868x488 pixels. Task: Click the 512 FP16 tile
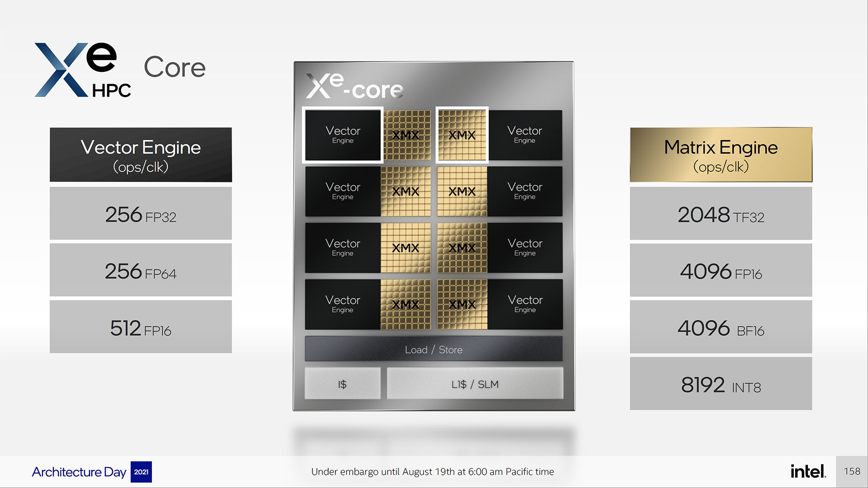141,328
